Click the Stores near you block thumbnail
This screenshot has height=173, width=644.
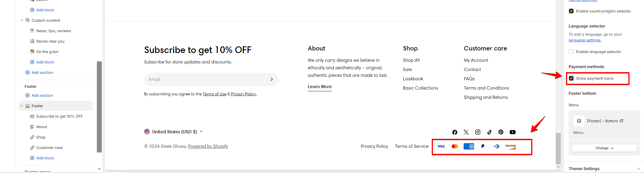[x=32, y=41]
